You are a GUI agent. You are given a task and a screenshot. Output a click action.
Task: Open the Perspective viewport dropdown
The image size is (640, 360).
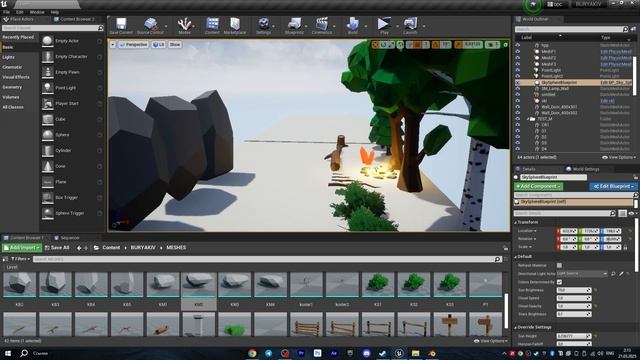(x=133, y=44)
